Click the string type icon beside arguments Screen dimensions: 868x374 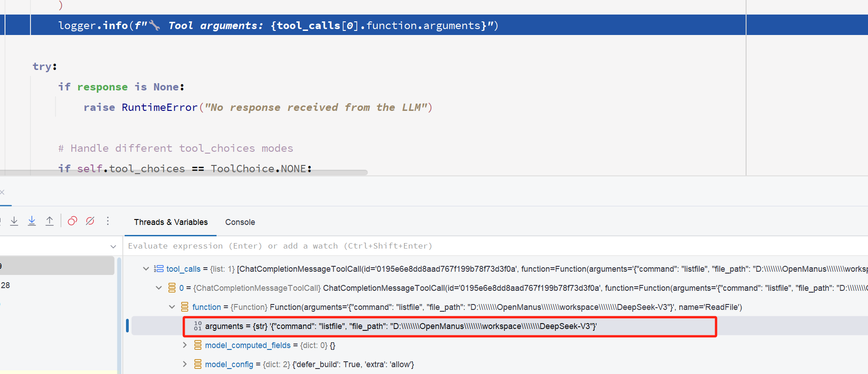tap(197, 326)
